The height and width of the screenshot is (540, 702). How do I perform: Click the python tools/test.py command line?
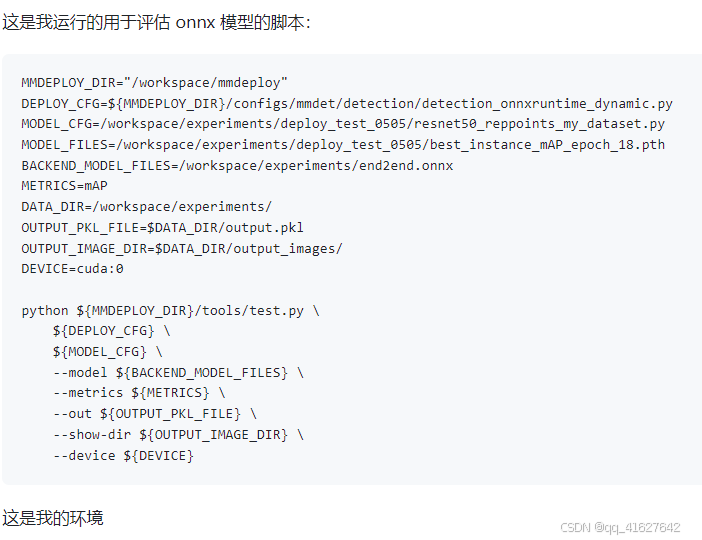point(170,310)
